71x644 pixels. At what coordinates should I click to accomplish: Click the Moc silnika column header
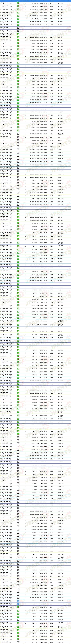point(43,1)
